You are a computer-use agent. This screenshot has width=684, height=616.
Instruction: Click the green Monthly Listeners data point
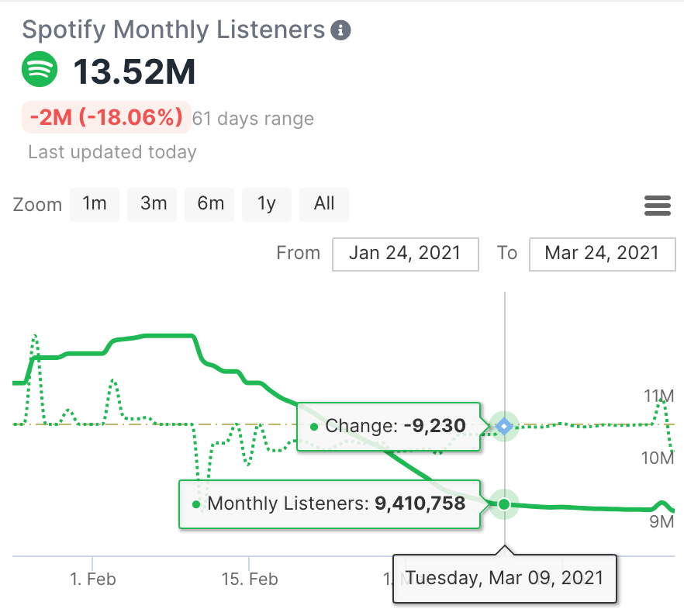pos(505,504)
